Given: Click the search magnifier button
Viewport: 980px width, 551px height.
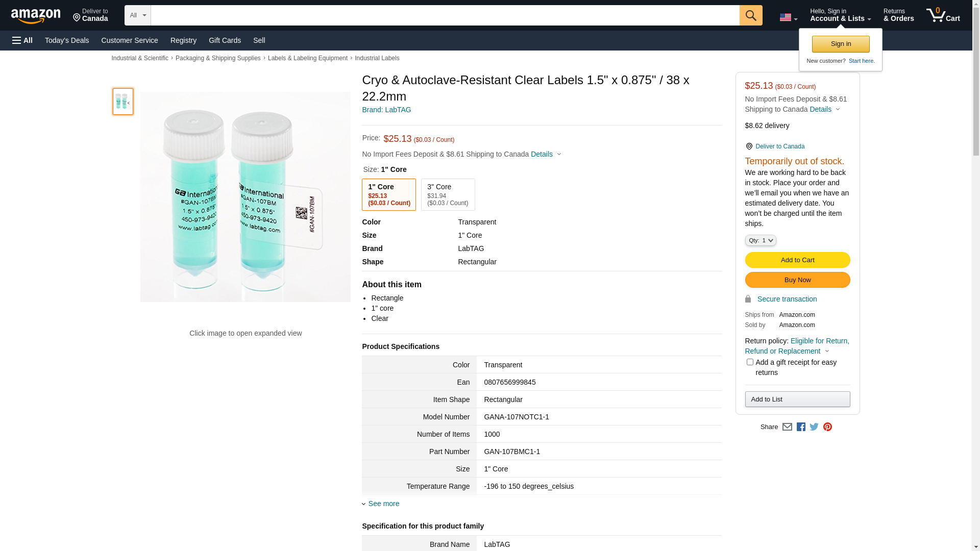Looking at the screenshot, I should coord(750,15).
